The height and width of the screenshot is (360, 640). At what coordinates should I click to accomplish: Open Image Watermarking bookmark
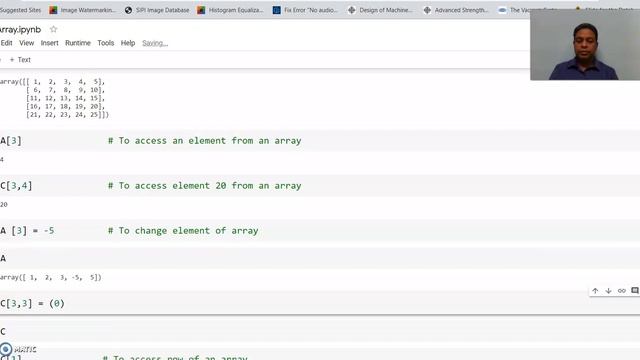(x=82, y=10)
